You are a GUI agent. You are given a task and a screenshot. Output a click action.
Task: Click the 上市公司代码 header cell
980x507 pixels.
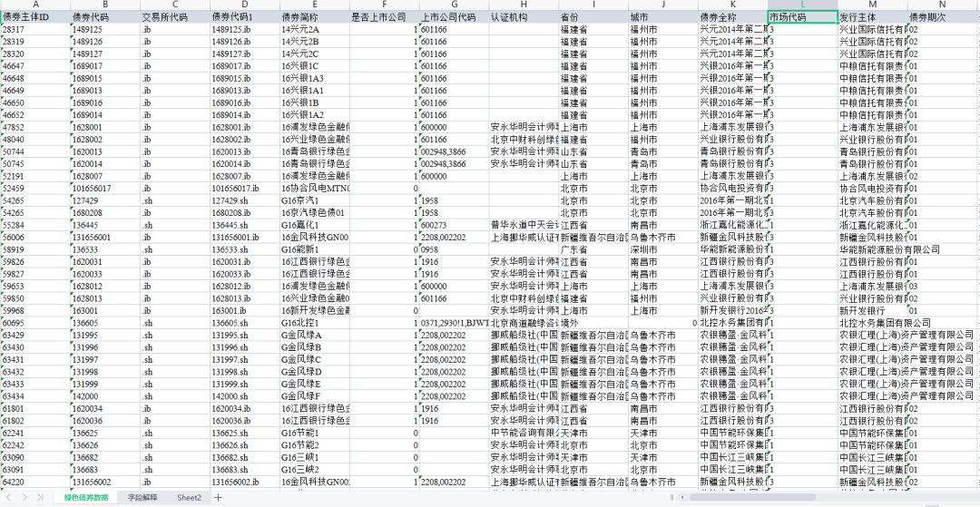(455, 17)
